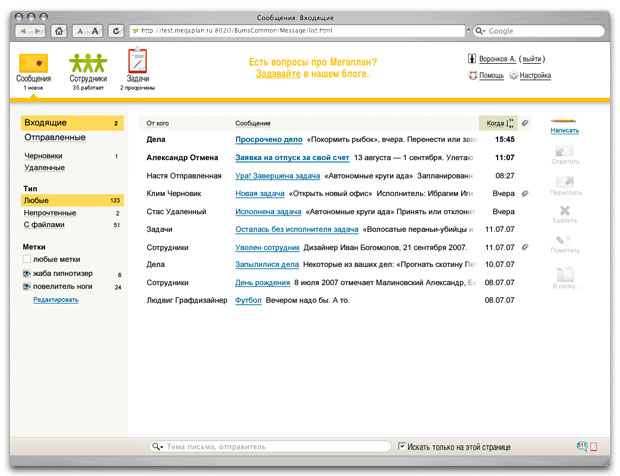Open the Сотрудники people icon
This screenshot has width=620, height=476.
coord(88,62)
